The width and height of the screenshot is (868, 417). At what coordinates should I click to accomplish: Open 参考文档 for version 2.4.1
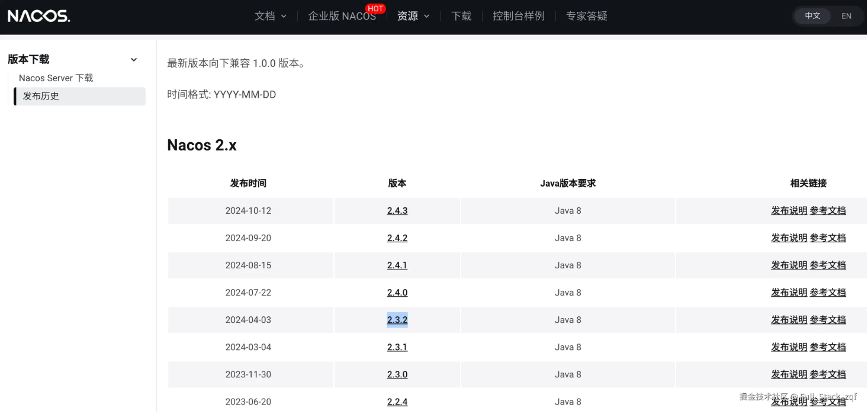tap(828, 265)
